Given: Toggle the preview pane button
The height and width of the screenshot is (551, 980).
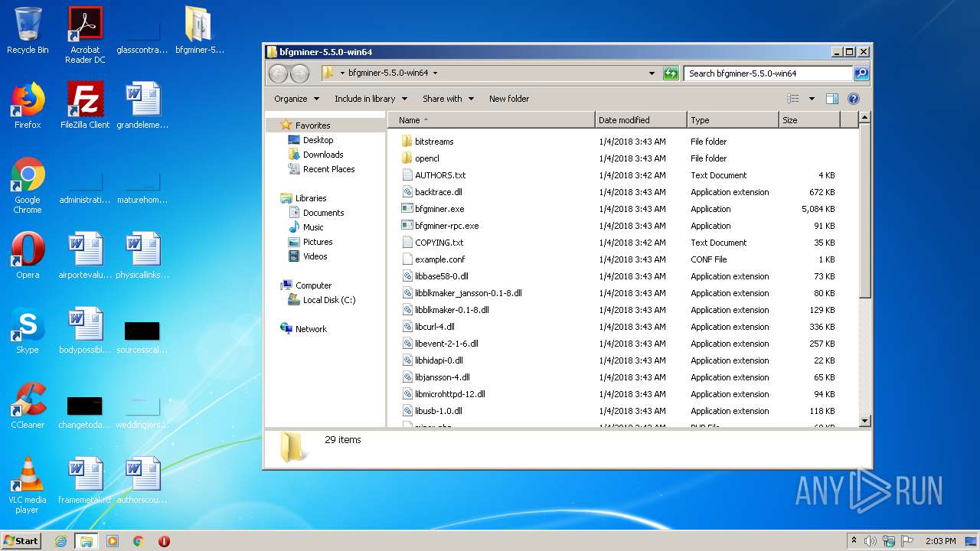Looking at the screenshot, I should point(832,99).
